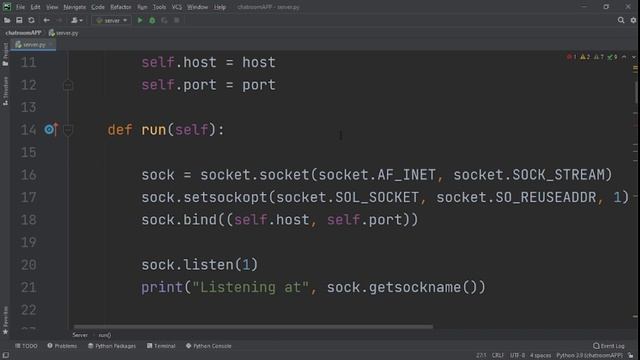Image resolution: width=640 pixels, height=360 pixels.
Task: Click the CRLF line separator in status bar
Action: pos(498,356)
